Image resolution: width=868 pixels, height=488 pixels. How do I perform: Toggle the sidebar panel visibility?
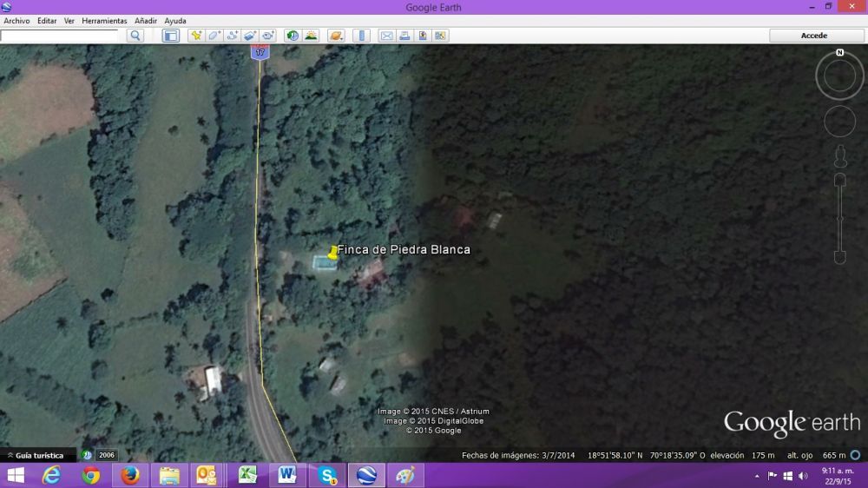click(x=171, y=36)
